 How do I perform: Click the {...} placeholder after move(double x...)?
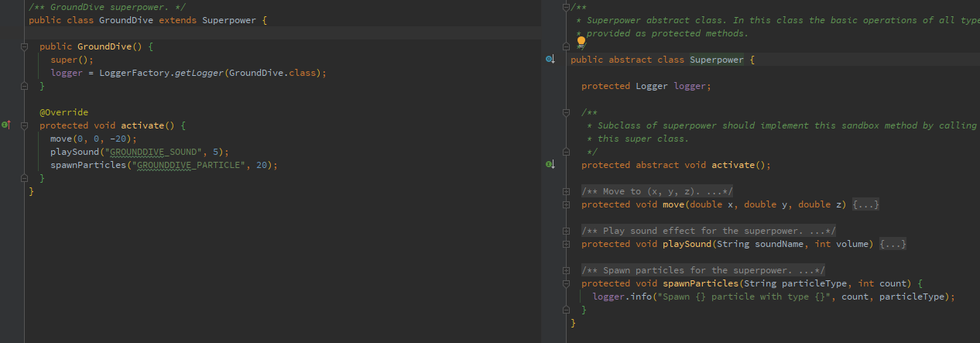point(866,204)
